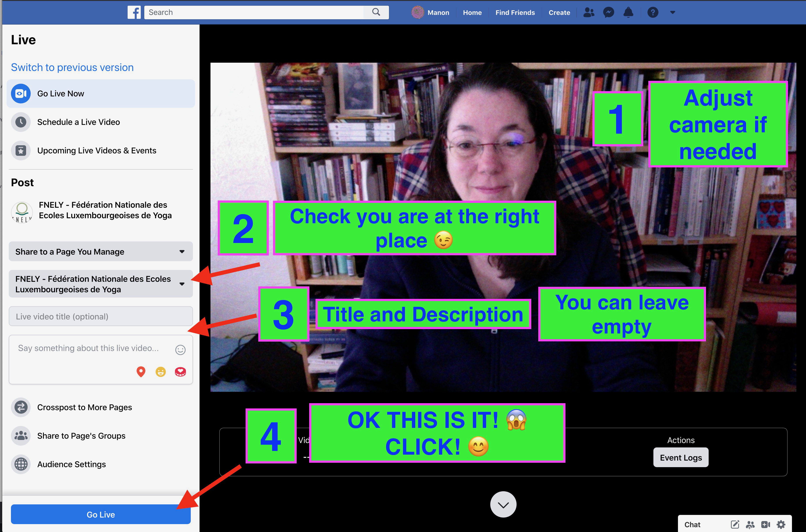Compose new message icon in Chat bar
Image resolution: width=806 pixels, height=532 pixels.
tap(735, 525)
